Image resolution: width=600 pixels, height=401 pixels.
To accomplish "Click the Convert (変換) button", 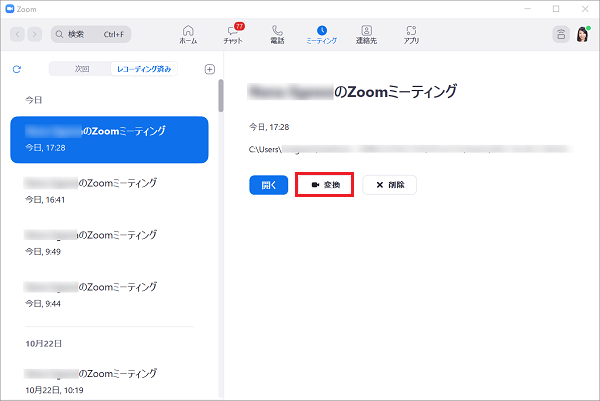I will (325, 185).
